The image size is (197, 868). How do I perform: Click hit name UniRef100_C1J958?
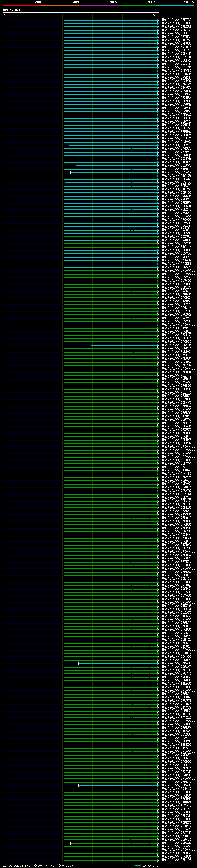(x=177, y=94)
